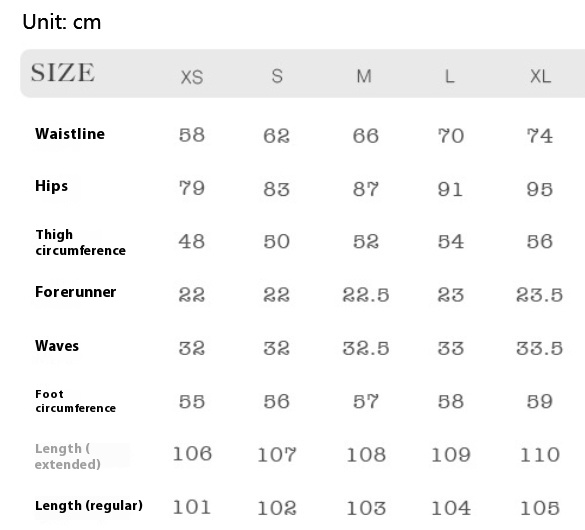The width and height of the screenshot is (585, 530).
Task: Click the Waistline row label
Action: [70, 134]
